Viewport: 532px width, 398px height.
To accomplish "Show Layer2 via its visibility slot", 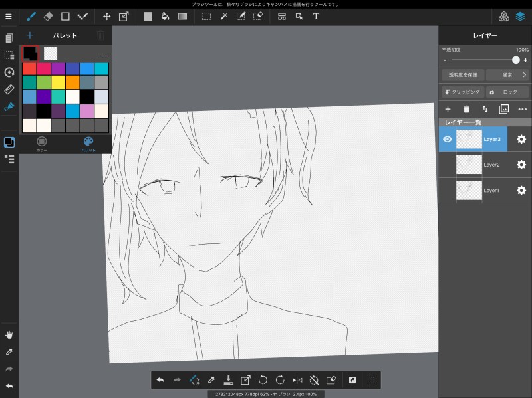I will tap(448, 165).
